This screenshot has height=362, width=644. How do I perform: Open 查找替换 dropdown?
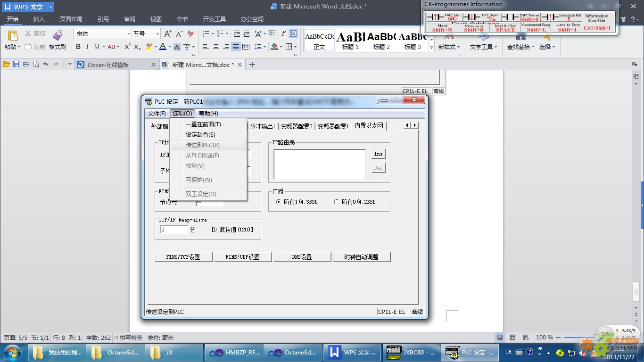click(520, 47)
